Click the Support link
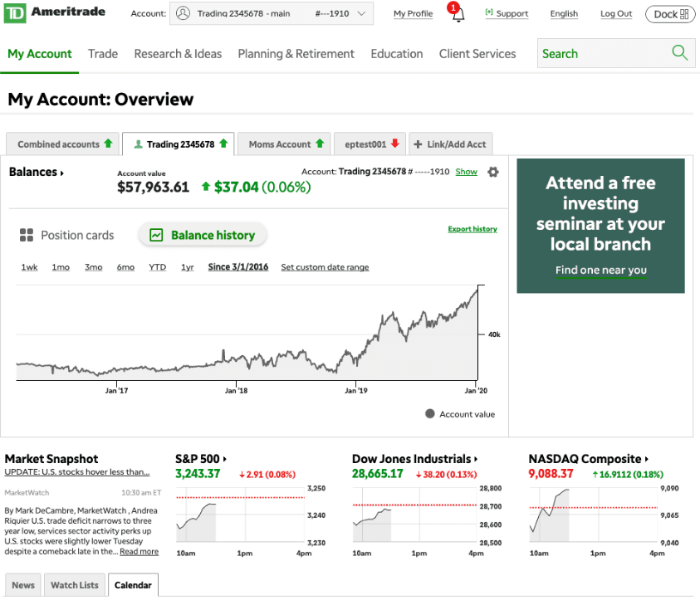The height and width of the screenshot is (600, 700). [x=512, y=14]
